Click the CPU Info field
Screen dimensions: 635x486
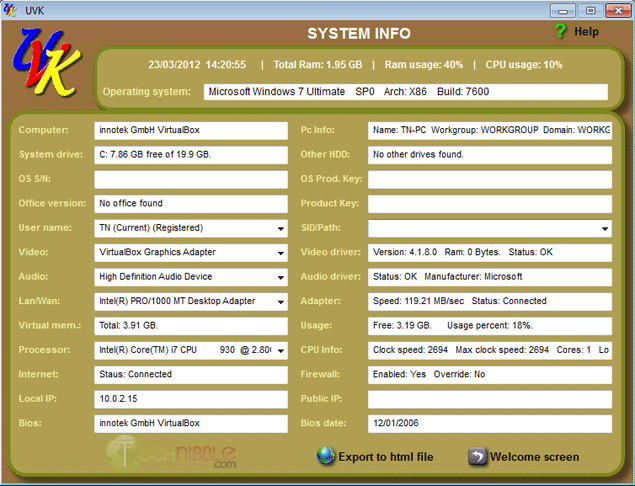(490, 350)
